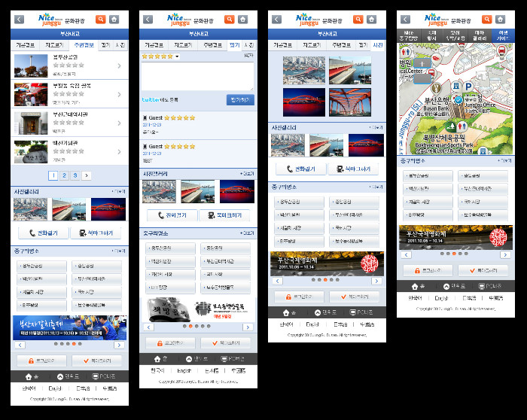527x420 pixels.
Task: Tap the footer home icon on map screen
Action: (415, 287)
